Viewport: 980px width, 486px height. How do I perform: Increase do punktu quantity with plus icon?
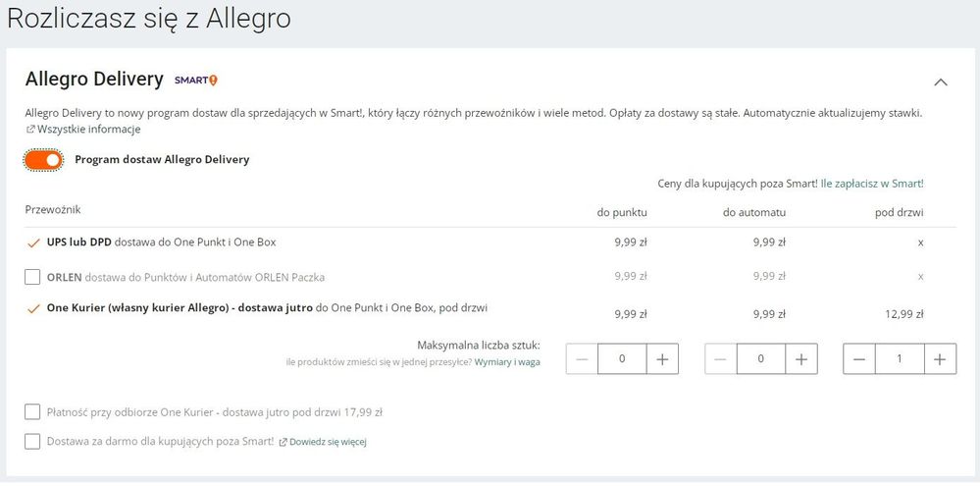pos(662,359)
